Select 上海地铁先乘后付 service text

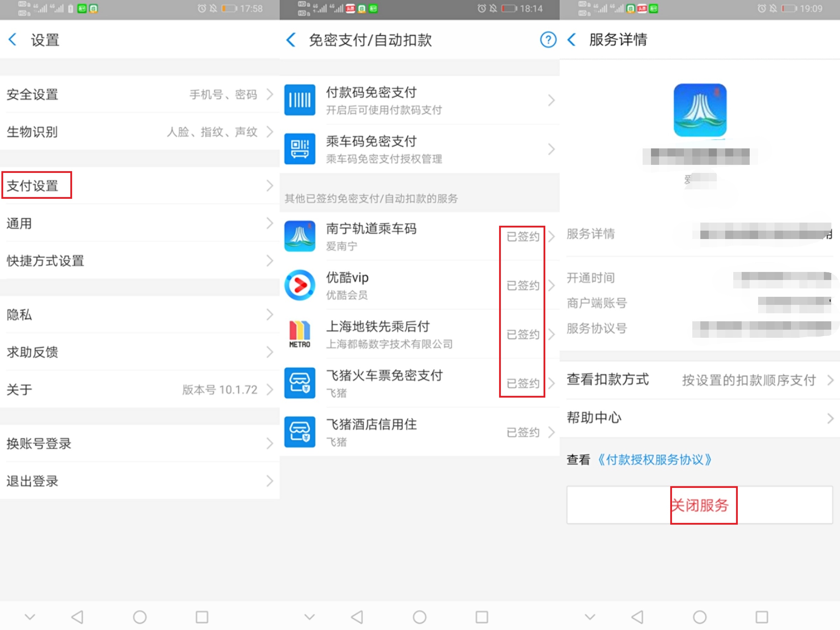(x=378, y=326)
